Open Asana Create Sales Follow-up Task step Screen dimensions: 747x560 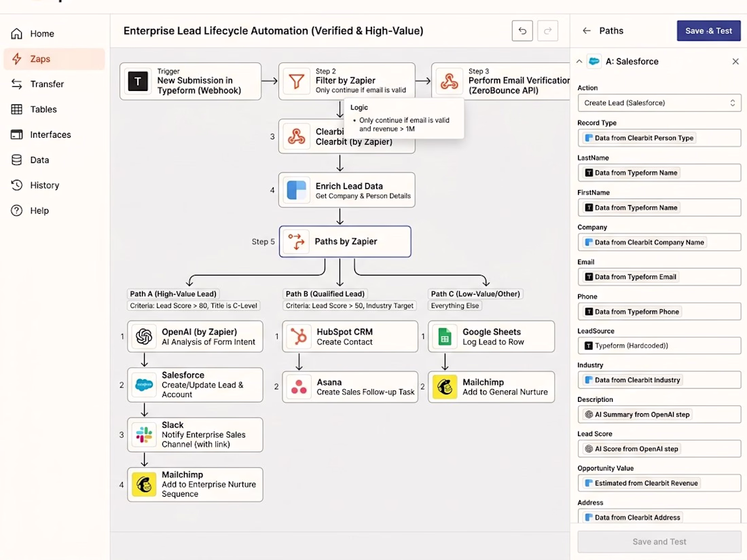(350, 387)
